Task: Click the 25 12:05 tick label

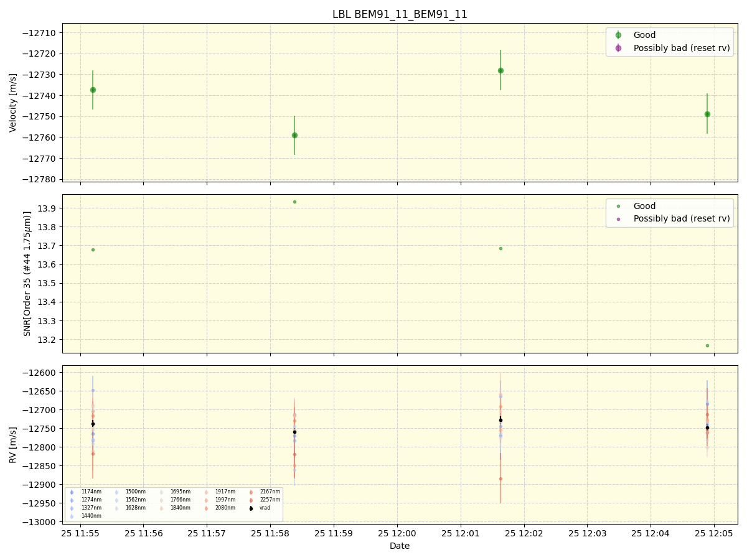Action: point(714,533)
